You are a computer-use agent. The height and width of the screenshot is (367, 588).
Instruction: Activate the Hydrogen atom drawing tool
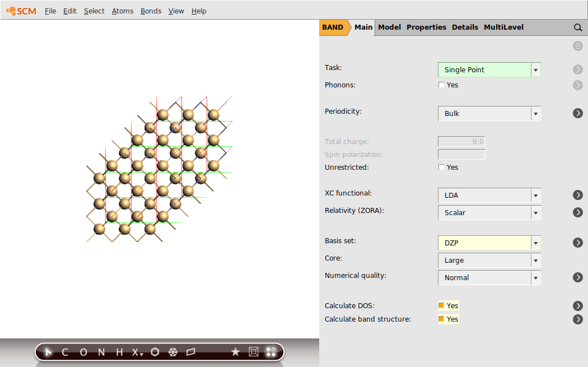[119, 352]
